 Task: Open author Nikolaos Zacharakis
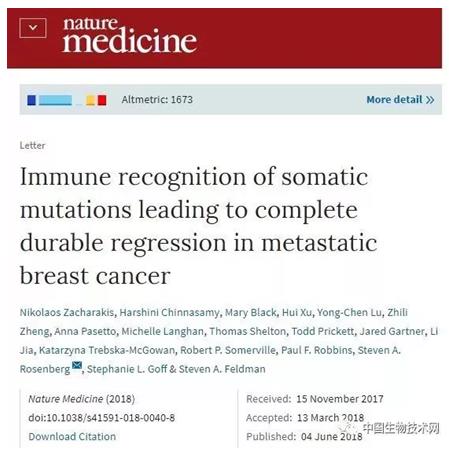(x=67, y=313)
